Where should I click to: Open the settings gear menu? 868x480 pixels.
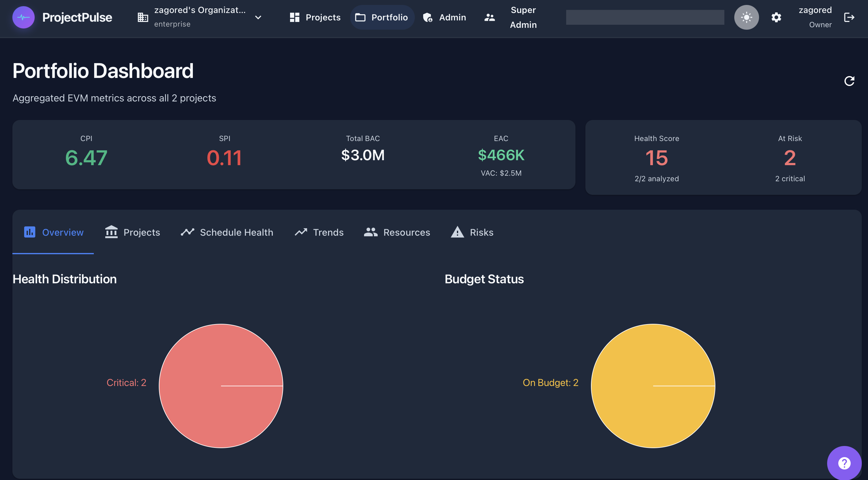coord(776,17)
